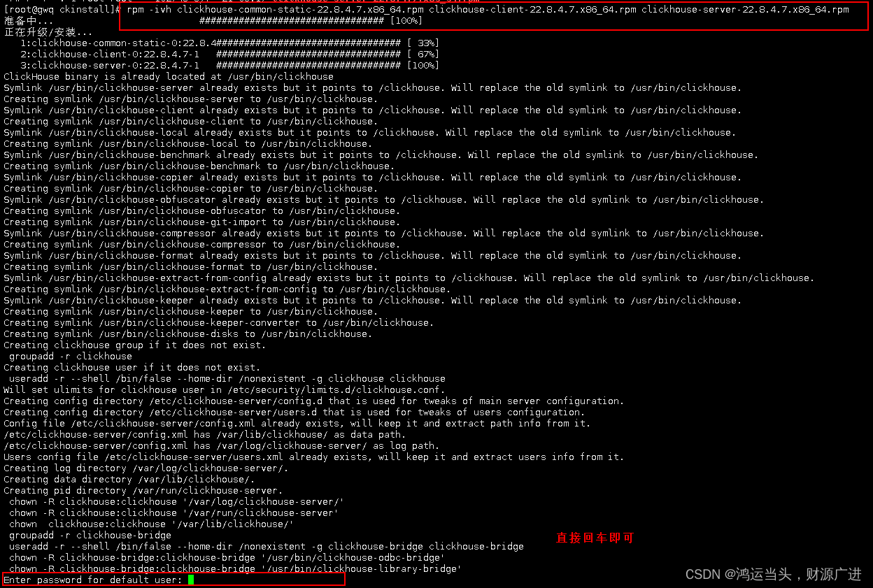
Task: Click chown line for '/usr/bin/clickhouse-odbc-bridge'
Action: click(227, 557)
